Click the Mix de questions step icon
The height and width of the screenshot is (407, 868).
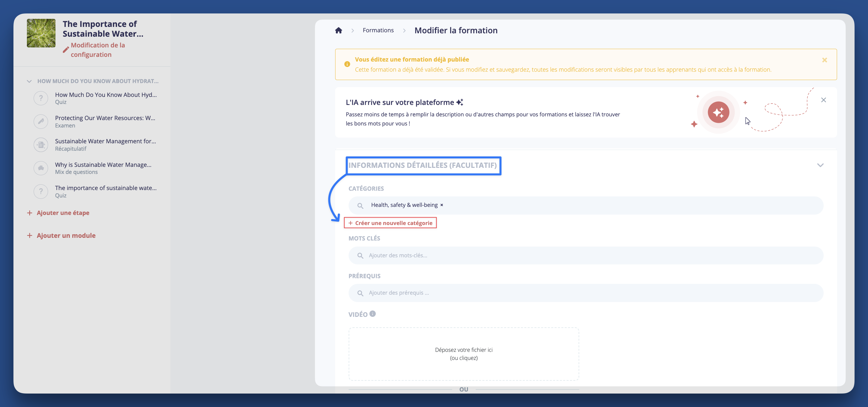[41, 168]
